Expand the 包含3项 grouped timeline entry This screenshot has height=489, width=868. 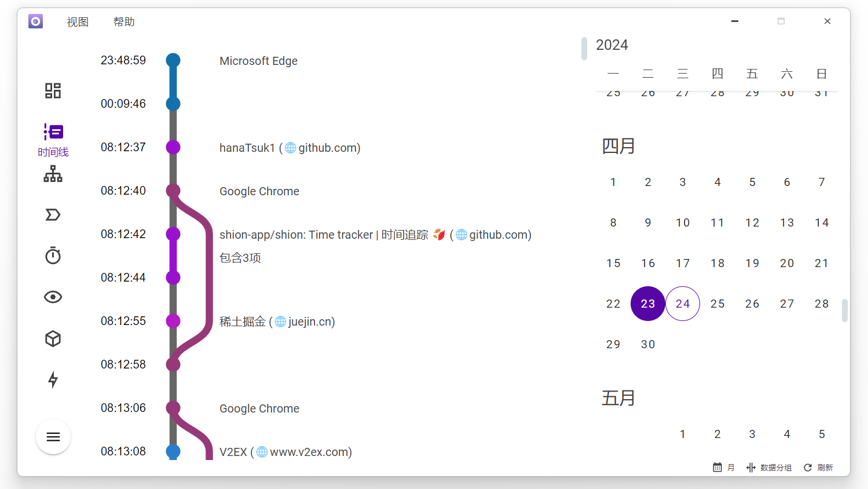240,258
